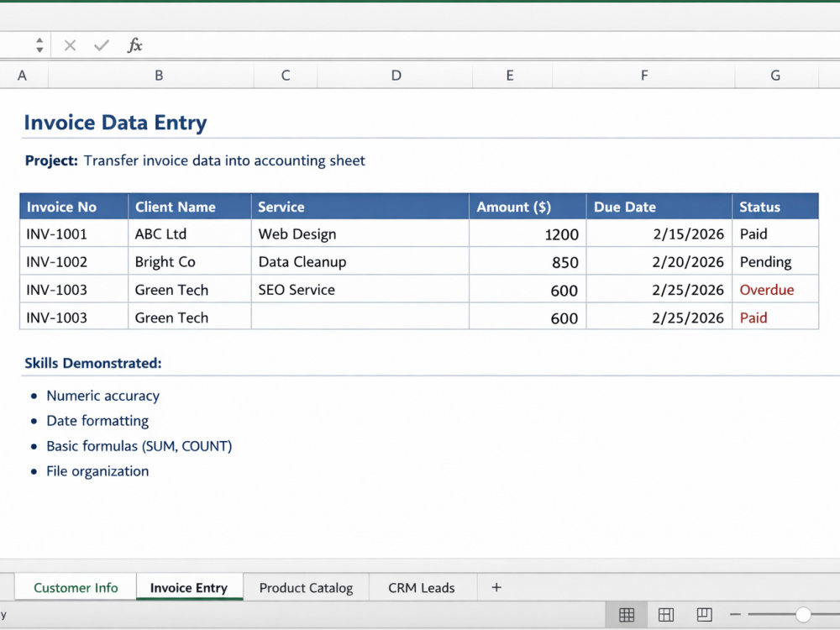The height and width of the screenshot is (630, 840).
Task: Move the zoom slider handle
Action: click(803, 615)
